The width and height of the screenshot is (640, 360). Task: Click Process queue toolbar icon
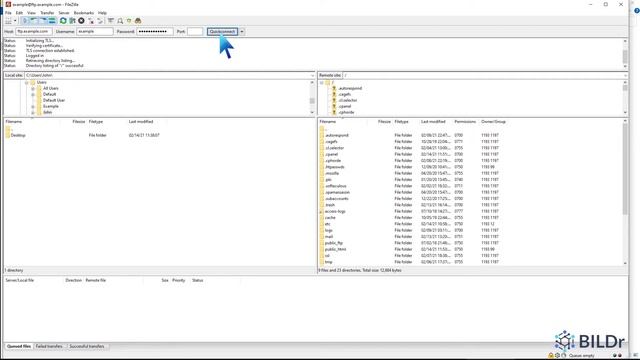coord(72,20)
